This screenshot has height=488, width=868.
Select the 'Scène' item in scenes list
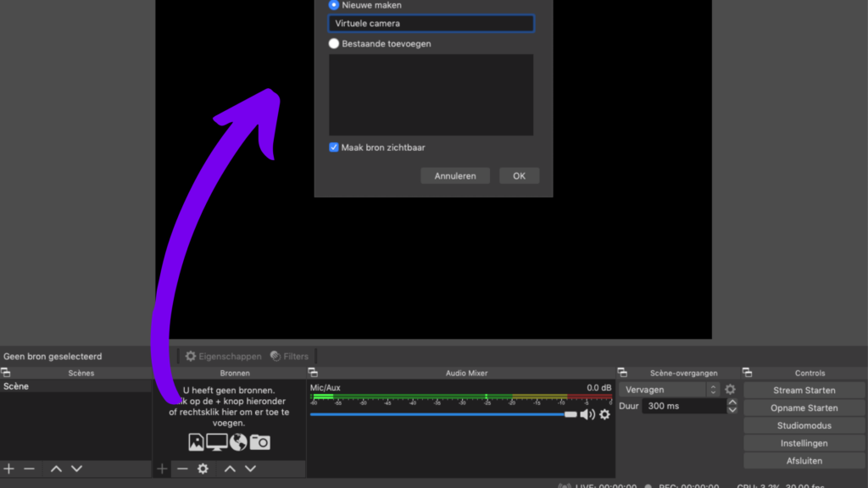(75, 386)
